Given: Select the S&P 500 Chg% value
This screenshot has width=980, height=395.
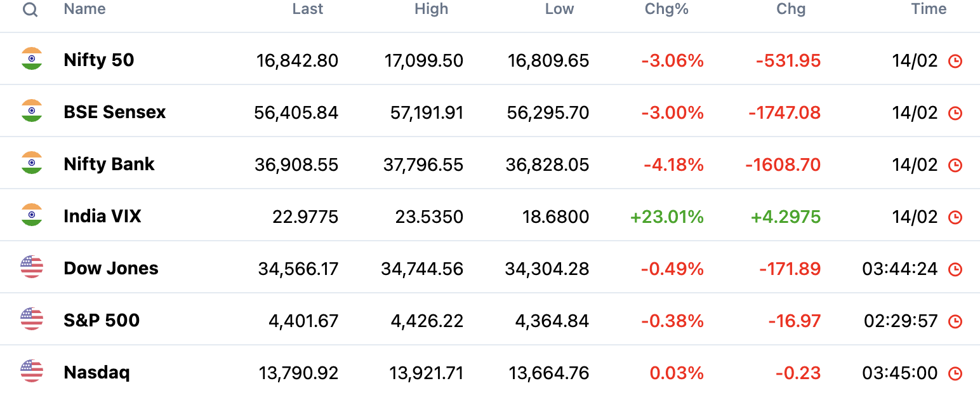Looking at the screenshot, I should click(x=672, y=321).
